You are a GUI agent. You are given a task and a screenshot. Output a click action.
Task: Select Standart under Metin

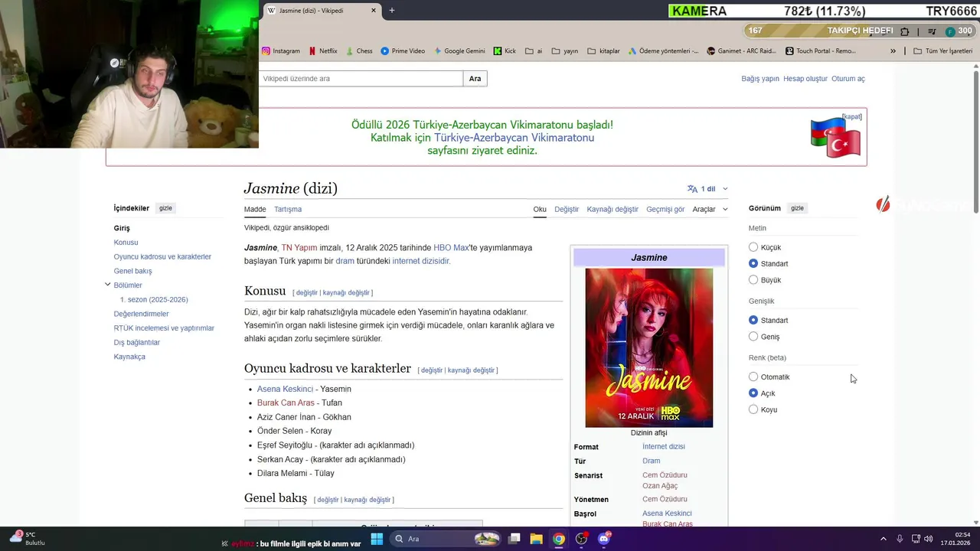[753, 263]
